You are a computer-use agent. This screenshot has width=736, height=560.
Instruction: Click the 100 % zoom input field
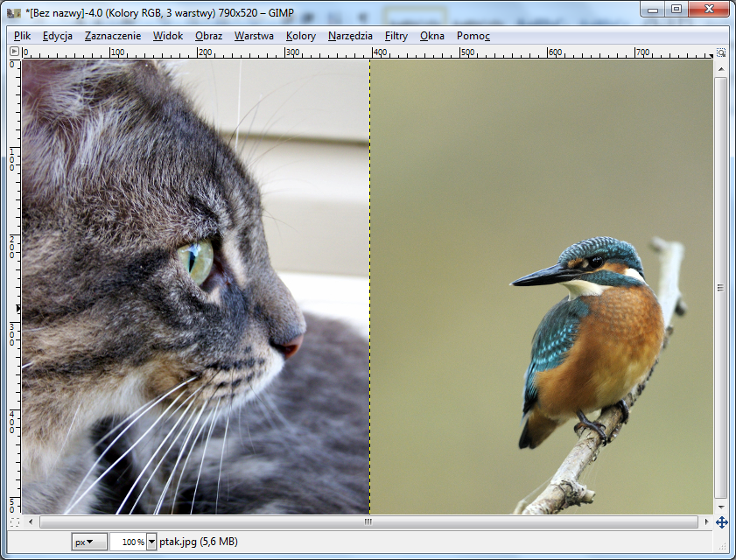click(x=129, y=542)
